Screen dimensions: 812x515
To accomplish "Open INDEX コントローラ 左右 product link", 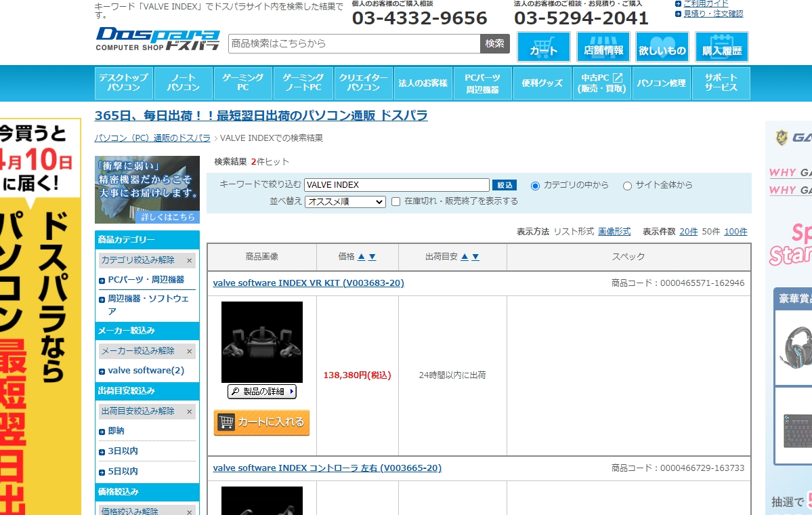I will (327, 468).
